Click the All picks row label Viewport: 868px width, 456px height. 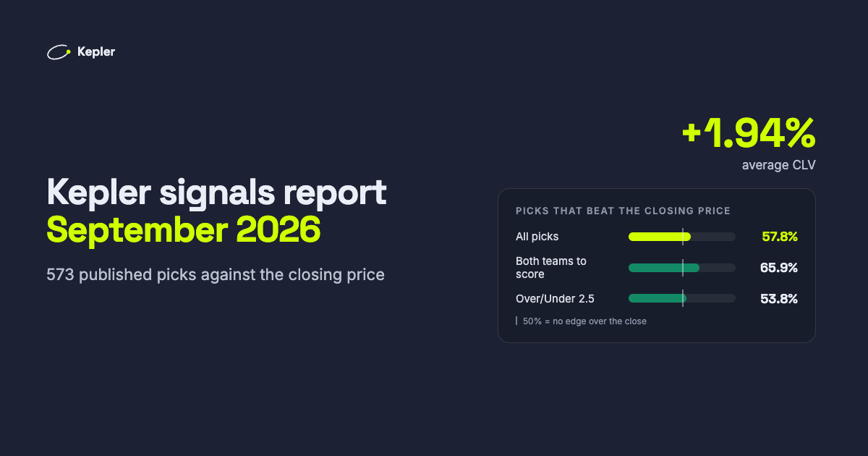537,237
